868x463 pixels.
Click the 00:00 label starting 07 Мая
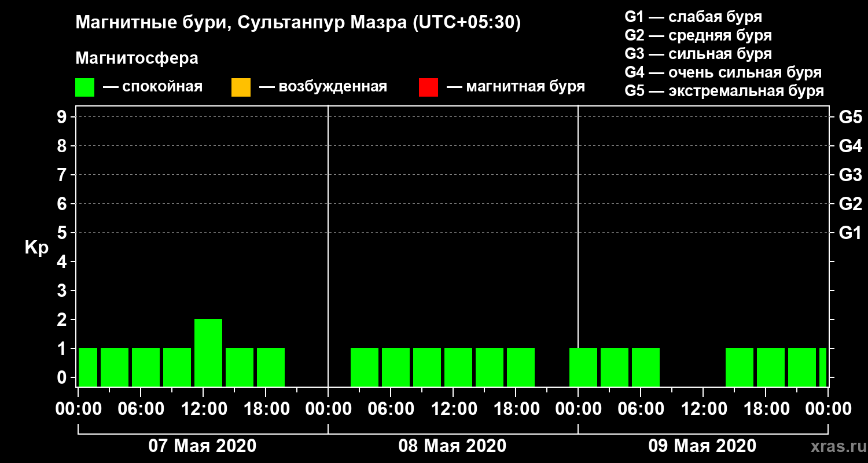[x=78, y=409]
